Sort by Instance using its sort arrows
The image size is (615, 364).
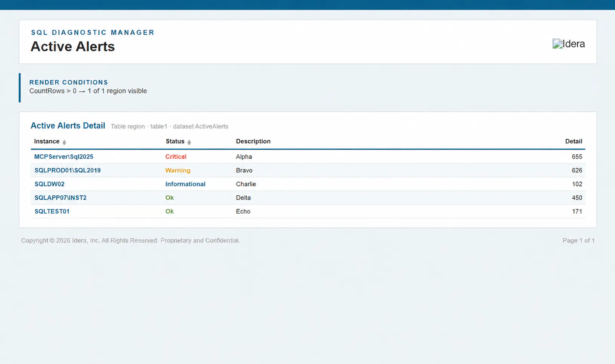click(64, 142)
